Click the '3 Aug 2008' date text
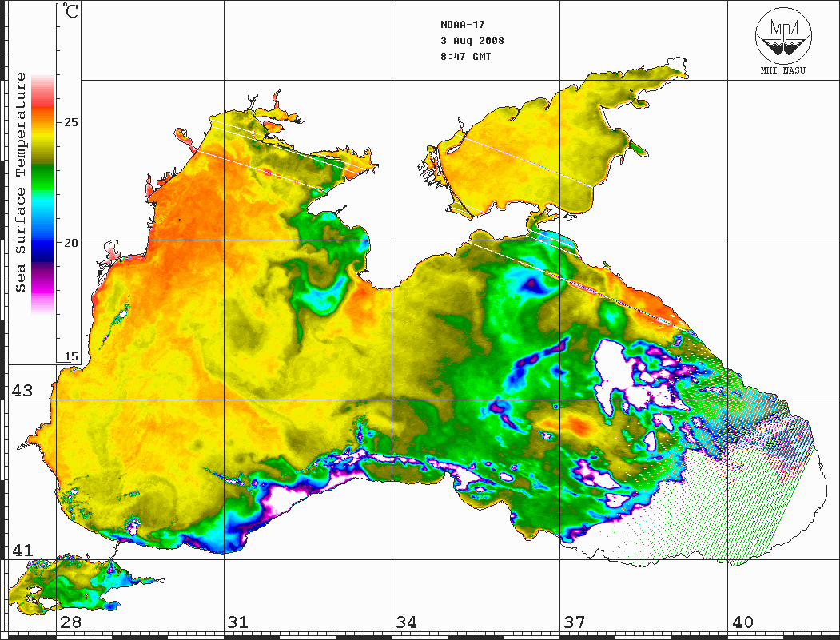The width and height of the screenshot is (840, 640). [x=472, y=41]
